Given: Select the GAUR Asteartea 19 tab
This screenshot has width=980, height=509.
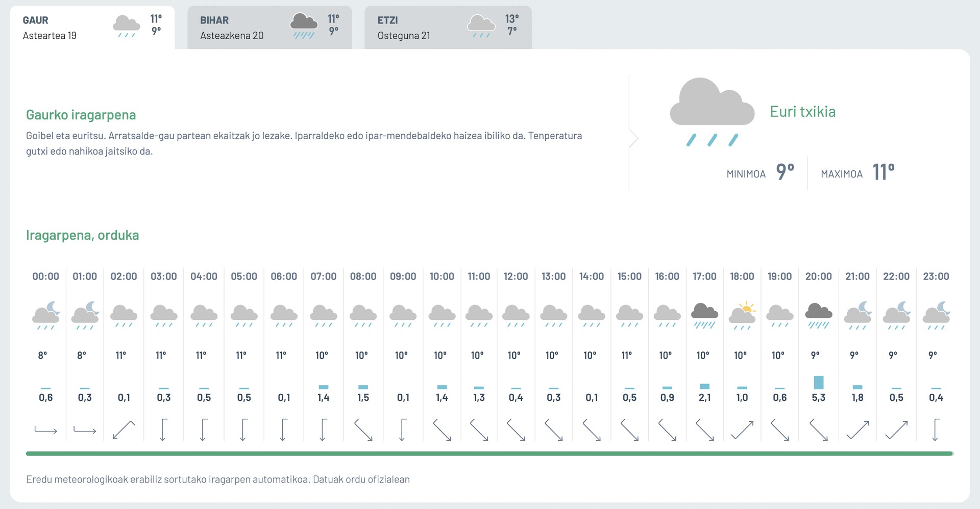Looking at the screenshot, I should click(92, 28).
